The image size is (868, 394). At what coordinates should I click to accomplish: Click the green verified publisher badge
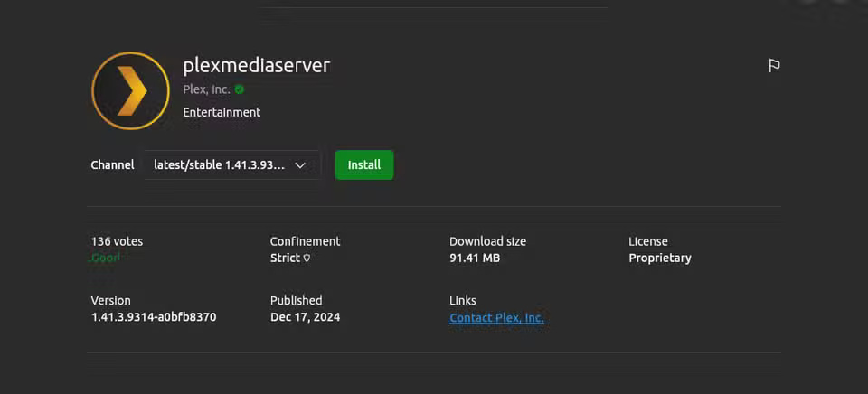click(x=240, y=89)
